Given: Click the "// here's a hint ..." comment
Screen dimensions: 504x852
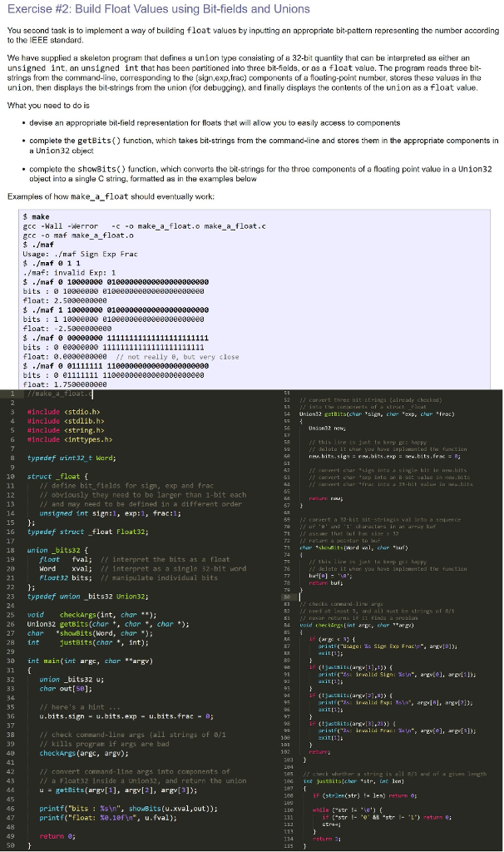Looking at the screenshot, I should pos(78,707).
